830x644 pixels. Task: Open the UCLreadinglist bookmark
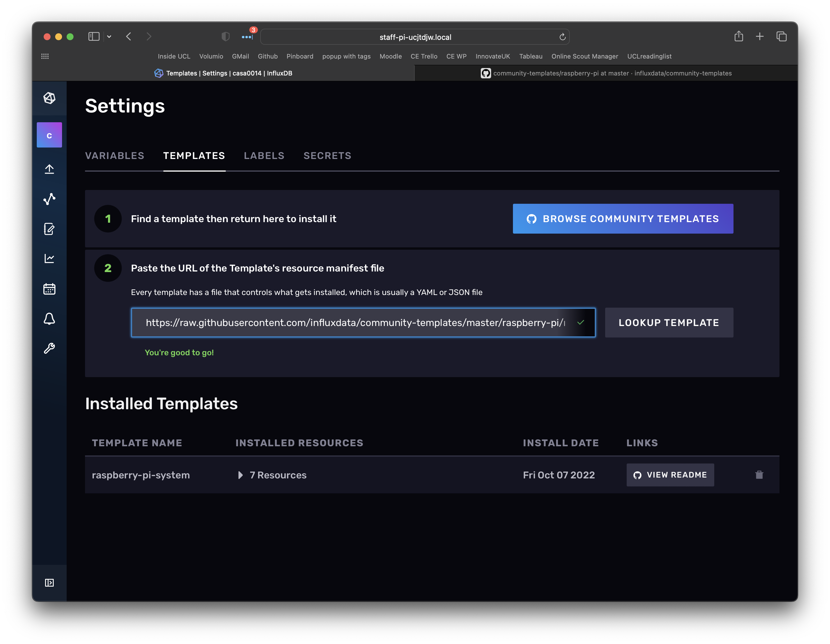tap(649, 56)
